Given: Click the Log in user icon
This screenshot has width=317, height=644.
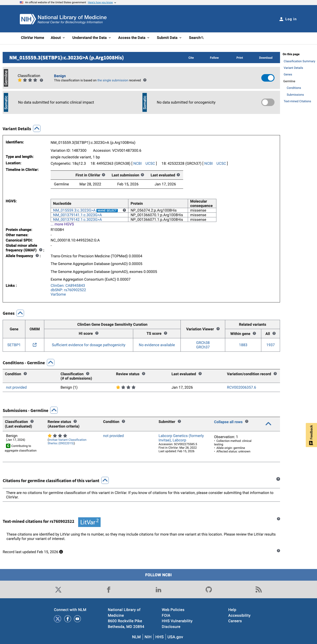Looking at the screenshot, I should [x=281, y=19].
